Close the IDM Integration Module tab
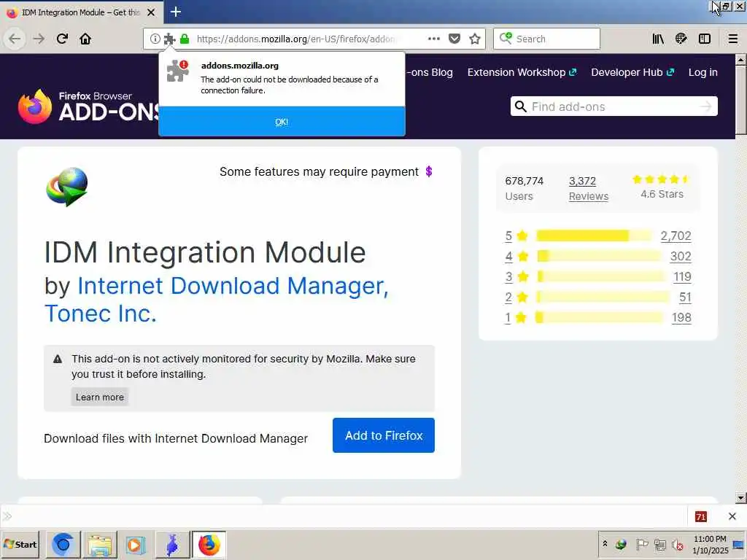Screen dimensions: 747x560 (x=151, y=12)
